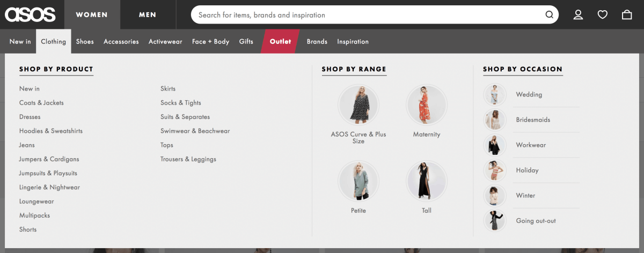Choose the Petite range image

(358, 181)
